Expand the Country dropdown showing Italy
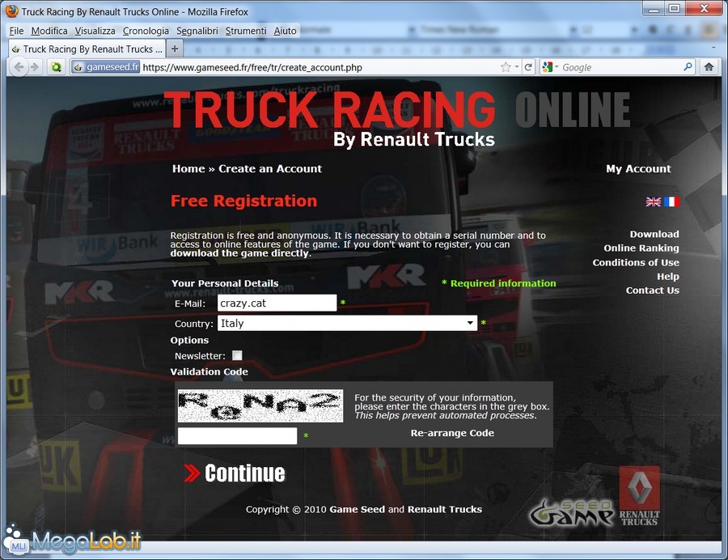728x560 pixels. pyautogui.click(x=347, y=323)
